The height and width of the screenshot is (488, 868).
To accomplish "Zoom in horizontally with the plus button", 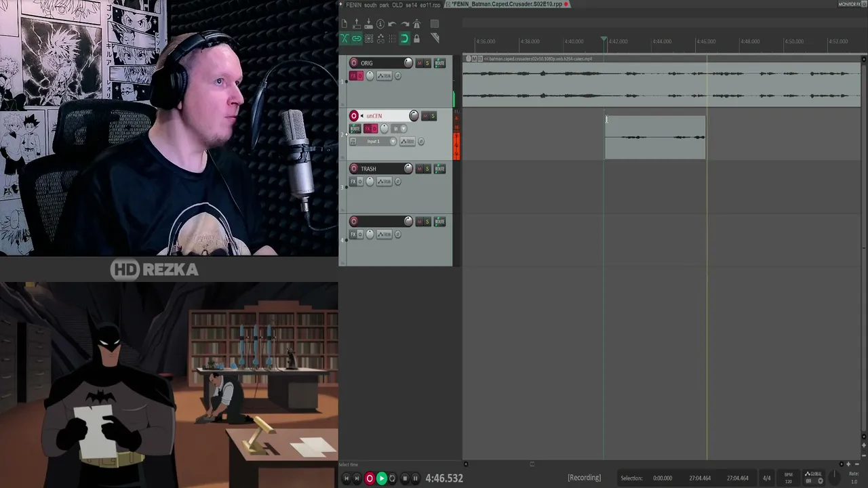I will coord(848,464).
